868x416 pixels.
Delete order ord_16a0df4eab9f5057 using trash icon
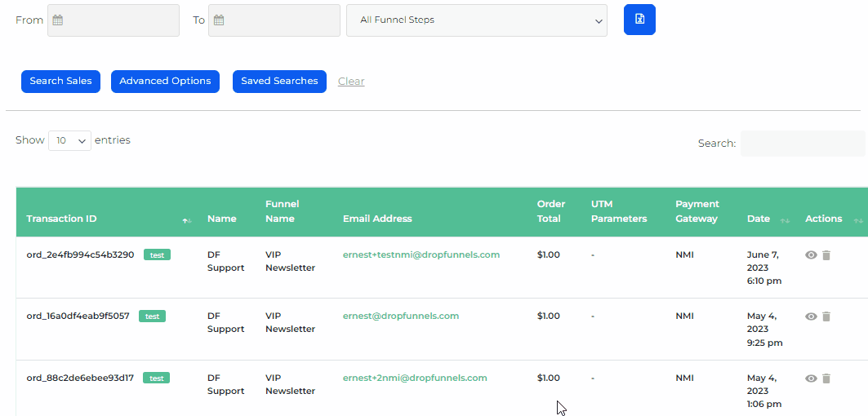(x=826, y=316)
